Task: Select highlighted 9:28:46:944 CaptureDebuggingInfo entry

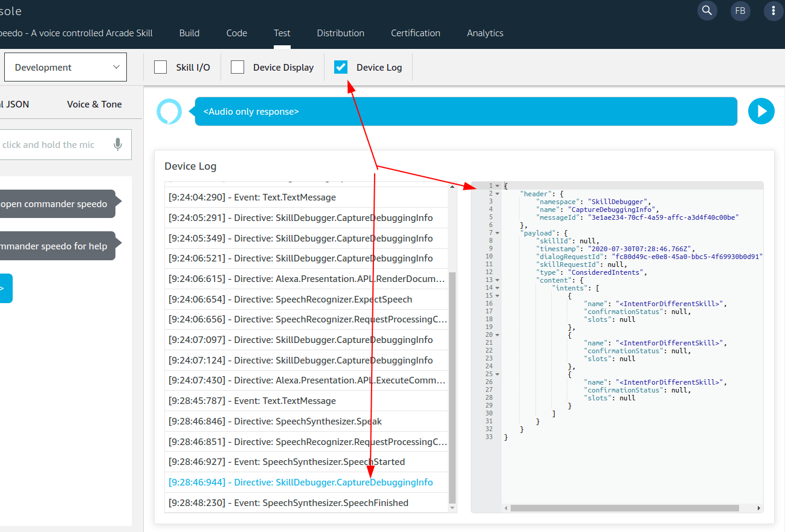Action: coord(306,482)
